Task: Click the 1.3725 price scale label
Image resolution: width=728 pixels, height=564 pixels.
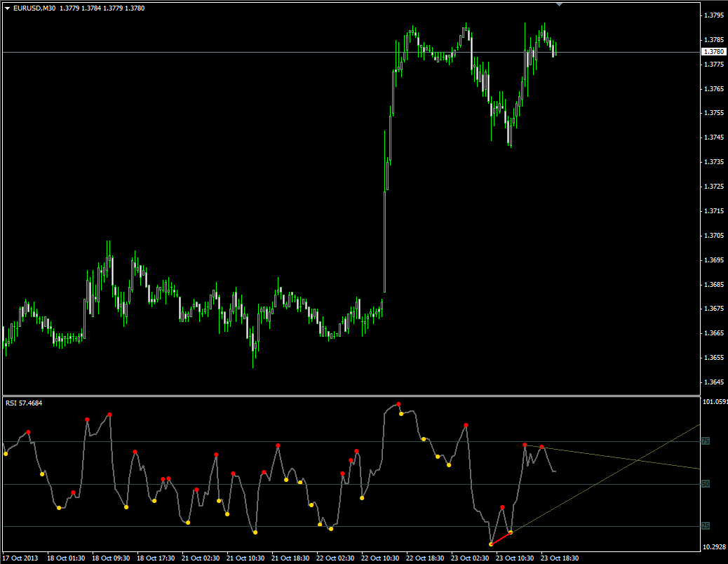Action: [713, 187]
